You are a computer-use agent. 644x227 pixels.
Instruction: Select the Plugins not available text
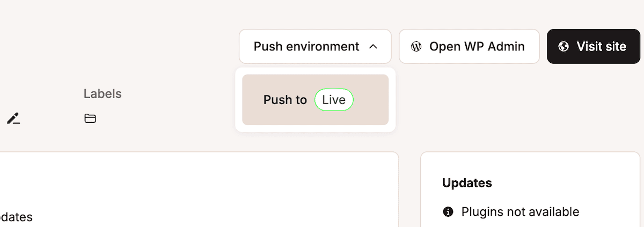(x=520, y=212)
